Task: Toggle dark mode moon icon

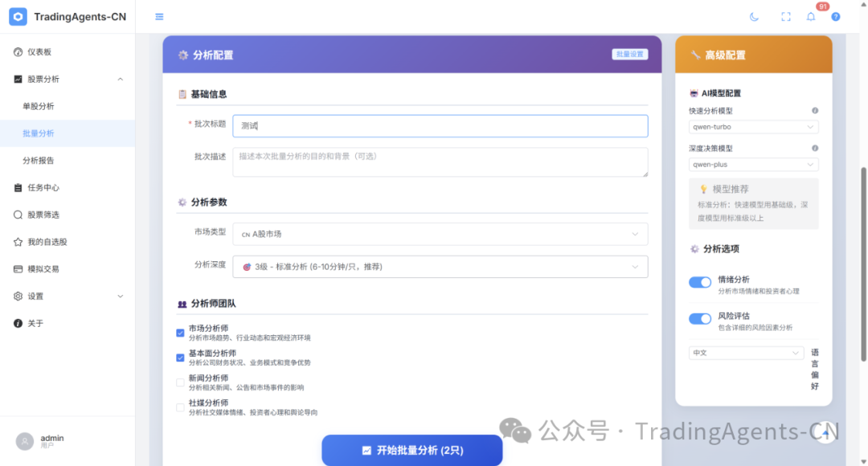Action: (x=754, y=17)
